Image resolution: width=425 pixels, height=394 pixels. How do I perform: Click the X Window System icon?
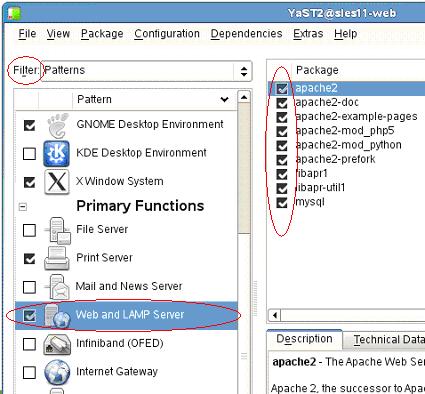point(57,182)
